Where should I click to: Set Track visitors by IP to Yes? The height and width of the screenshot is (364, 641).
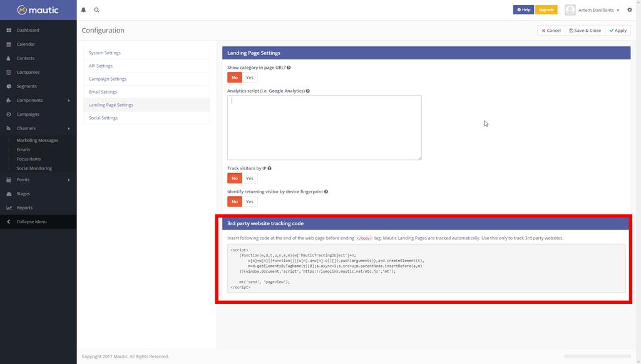(250, 178)
